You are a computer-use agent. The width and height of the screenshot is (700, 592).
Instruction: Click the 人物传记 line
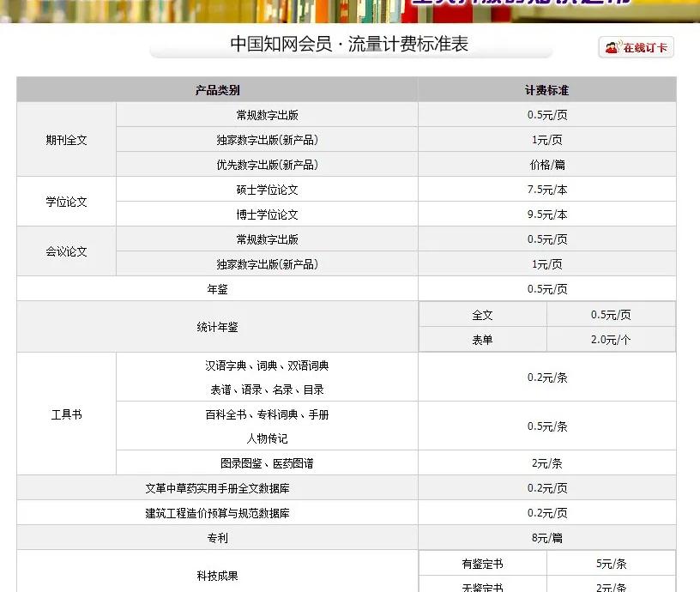267,439
